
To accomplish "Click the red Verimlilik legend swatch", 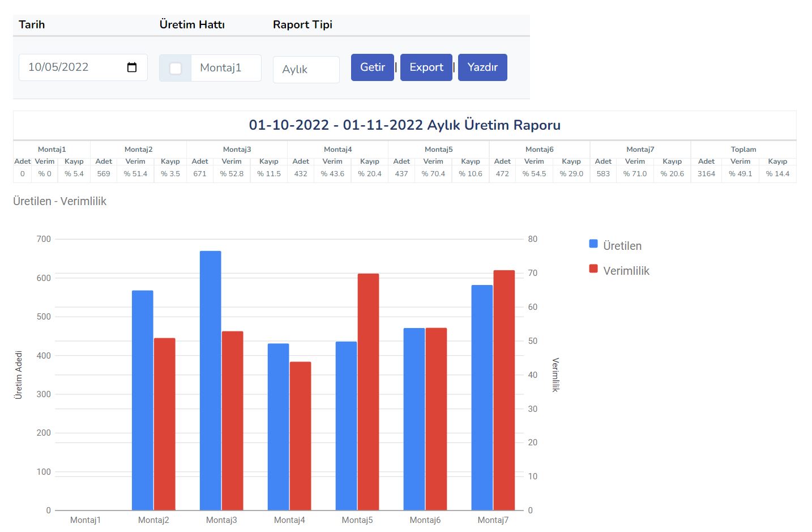I will (593, 269).
